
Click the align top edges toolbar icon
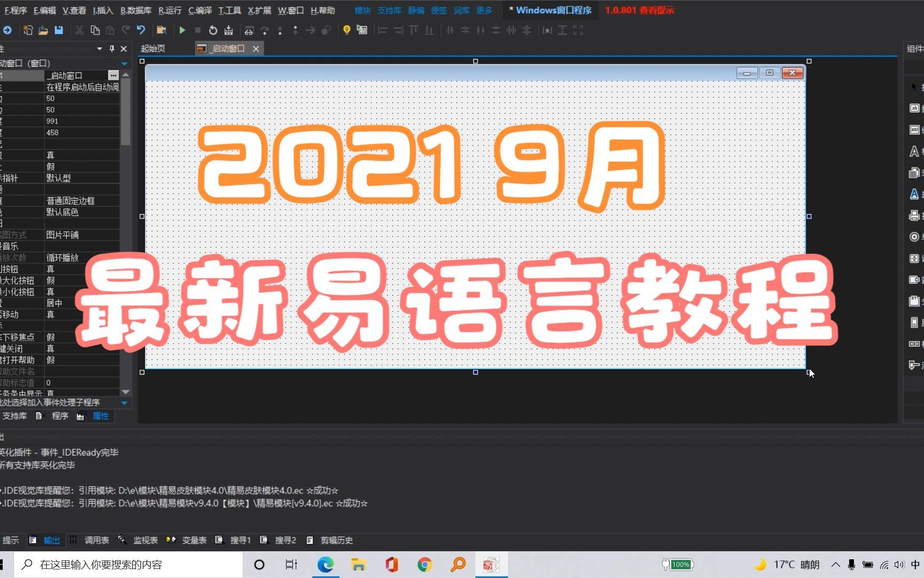pos(413,31)
